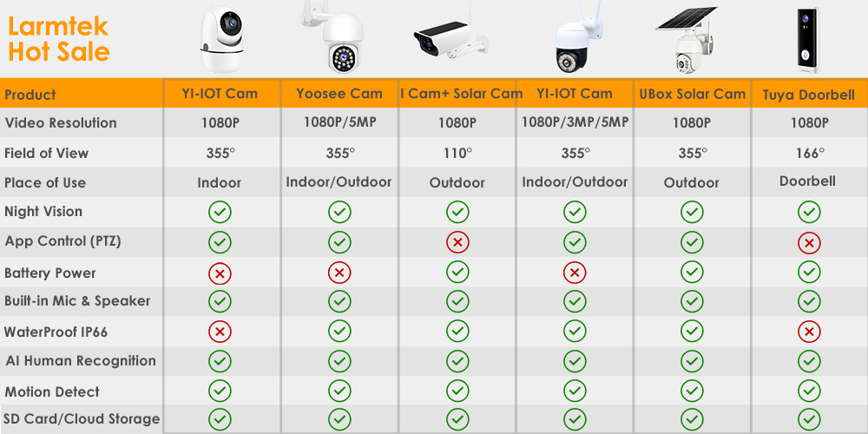Click the red X for Yoosee Cam Battery Power

tap(339, 273)
